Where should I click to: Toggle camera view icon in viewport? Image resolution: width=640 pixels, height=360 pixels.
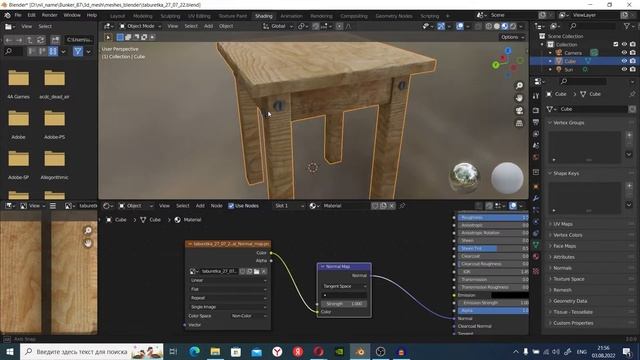519,111
